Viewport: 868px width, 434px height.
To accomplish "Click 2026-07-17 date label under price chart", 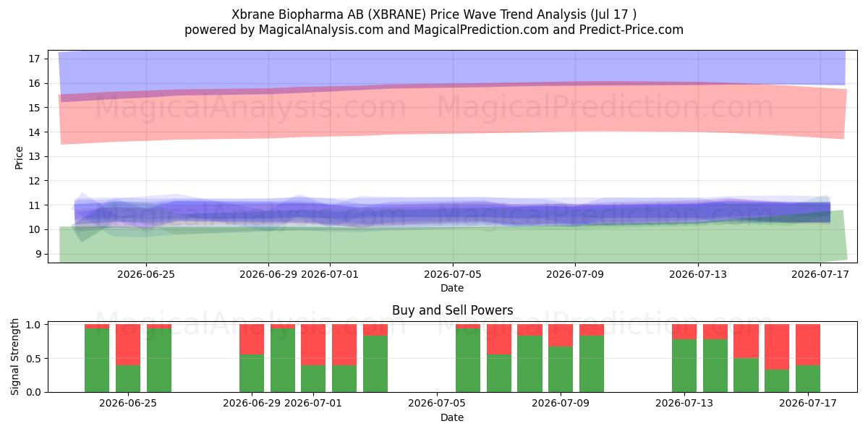I will pyautogui.click(x=820, y=274).
